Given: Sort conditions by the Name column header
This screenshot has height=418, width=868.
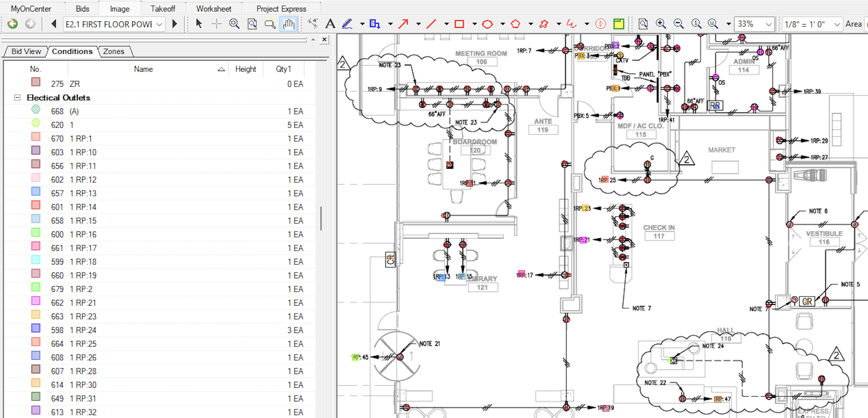Looking at the screenshot, I should pos(143,69).
